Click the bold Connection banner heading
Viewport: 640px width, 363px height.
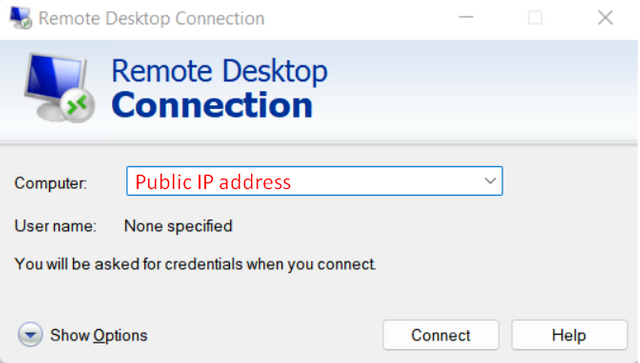[212, 105]
